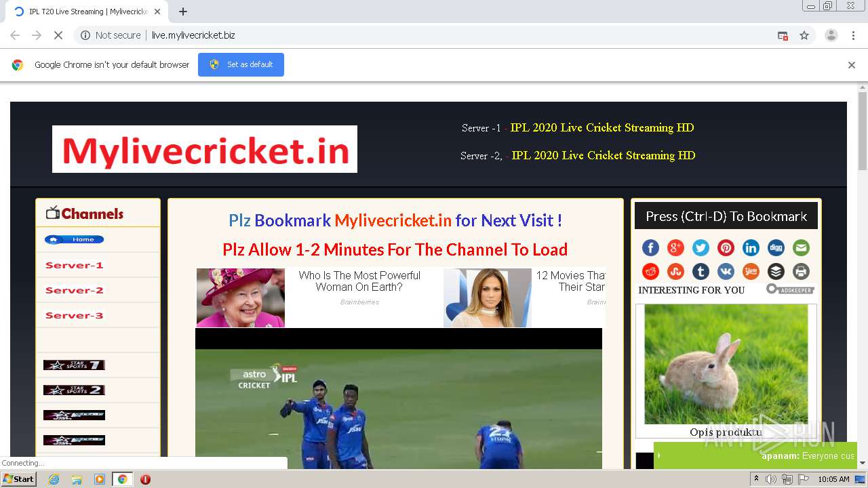Image resolution: width=868 pixels, height=488 pixels.
Task: Open Chrome three-dot menu
Action: point(853,35)
